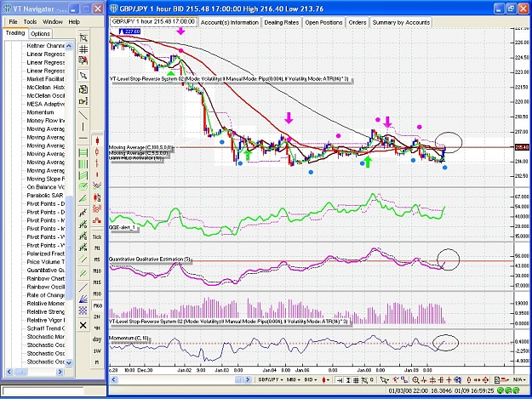Open the Orders tab
The image size is (532, 399).
358,22
